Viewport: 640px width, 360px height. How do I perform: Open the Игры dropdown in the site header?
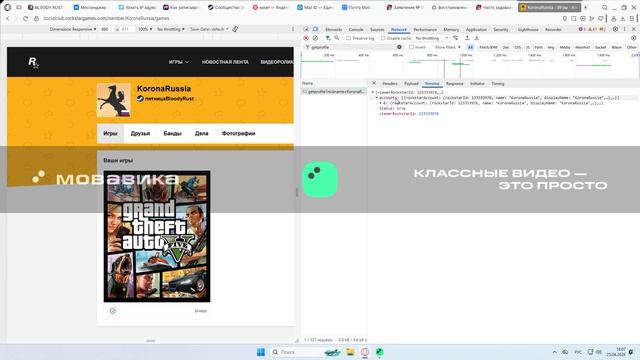(x=179, y=62)
